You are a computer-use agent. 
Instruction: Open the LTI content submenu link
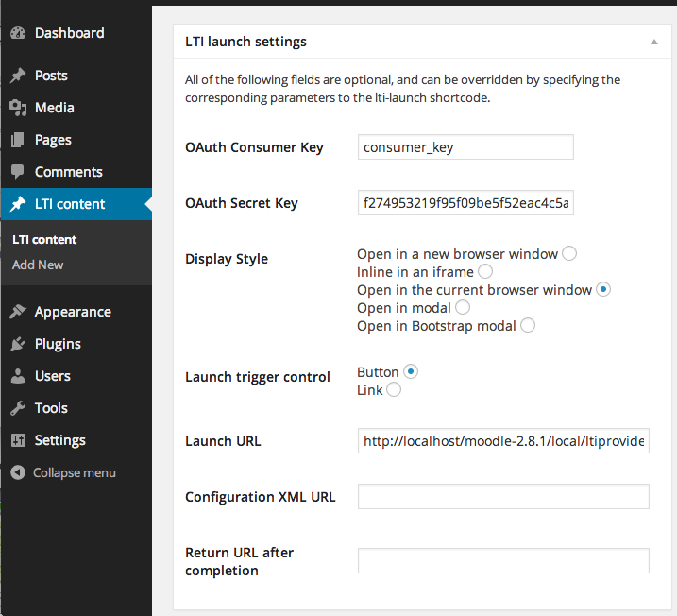[44, 240]
